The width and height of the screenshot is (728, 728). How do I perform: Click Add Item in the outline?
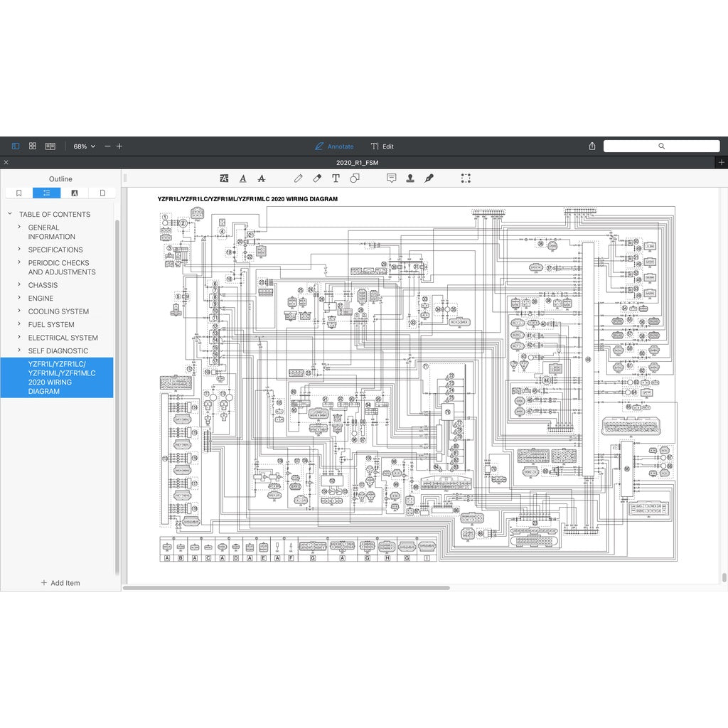point(60,583)
